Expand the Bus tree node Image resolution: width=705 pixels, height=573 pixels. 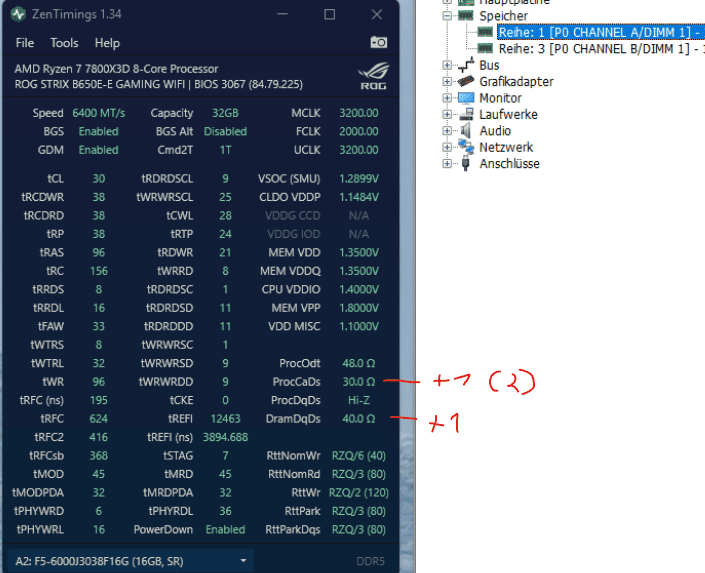pos(447,65)
